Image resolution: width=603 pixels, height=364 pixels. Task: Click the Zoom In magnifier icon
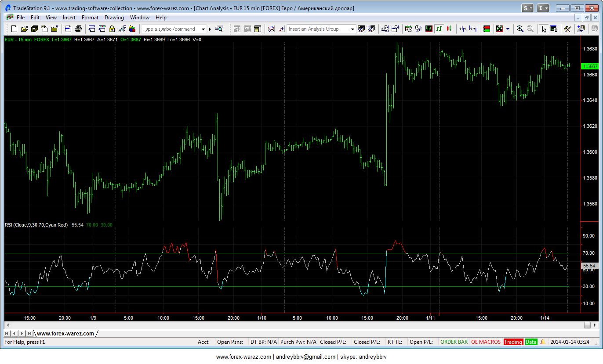point(520,29)
